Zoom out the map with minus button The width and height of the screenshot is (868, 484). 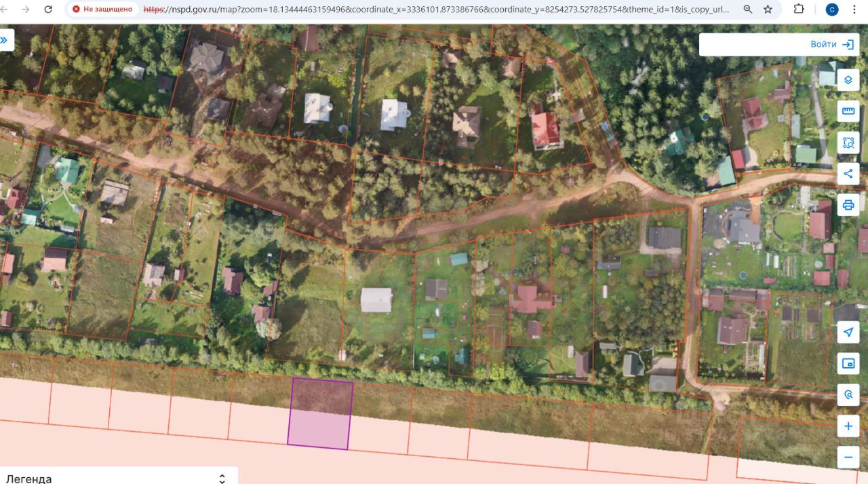tap(848, 457)
